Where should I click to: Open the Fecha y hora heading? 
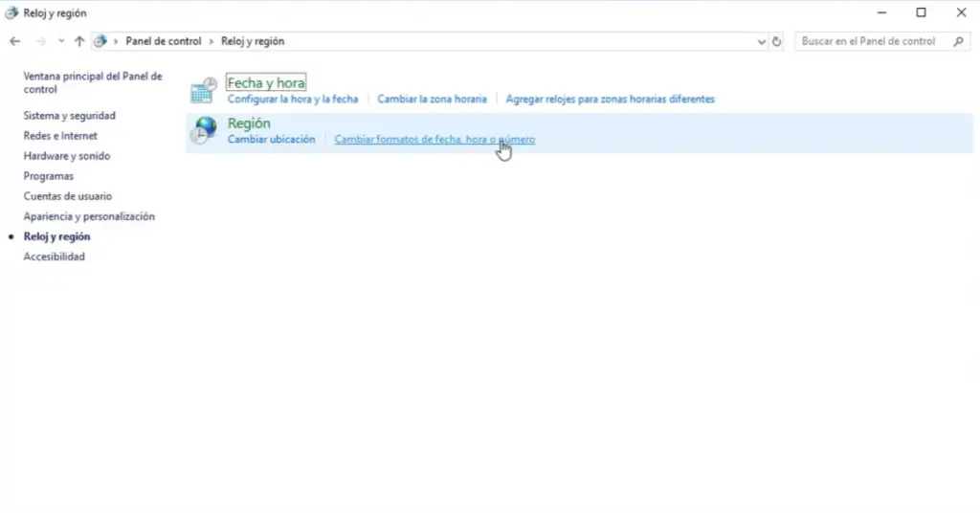(x=266, y=82)
